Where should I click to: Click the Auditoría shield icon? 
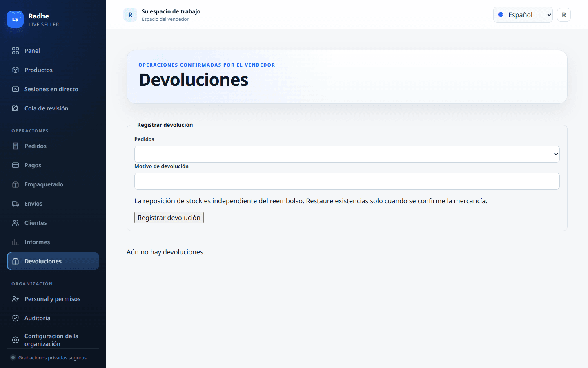(16, 318)
